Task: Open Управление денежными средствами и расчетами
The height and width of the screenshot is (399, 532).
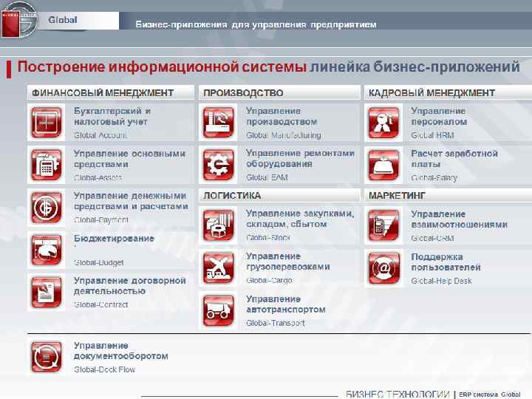Action: 131,201
